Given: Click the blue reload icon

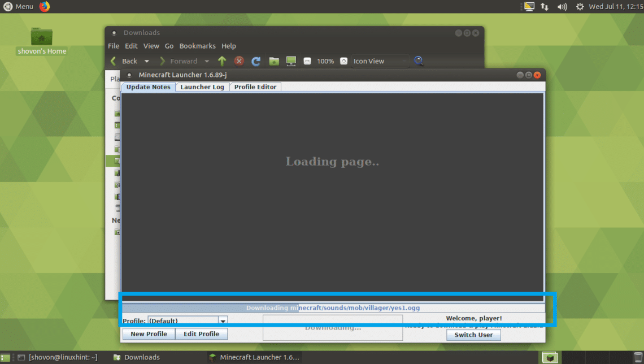Looking at the screenshot, I should click(256, 61).
